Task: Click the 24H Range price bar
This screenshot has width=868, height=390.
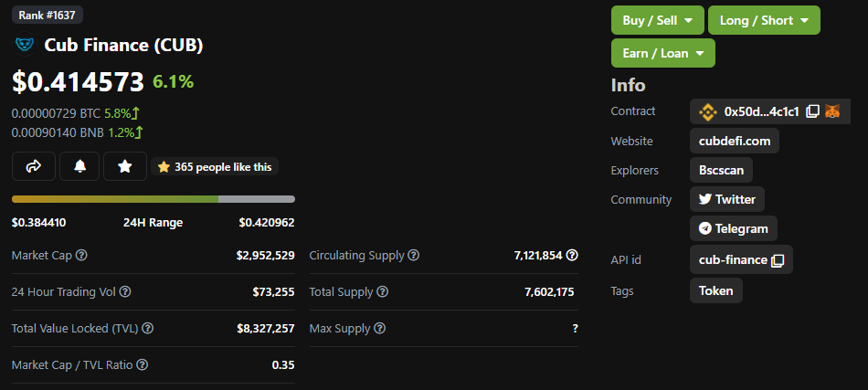Action: pyautogui.click(x=153, y=199)
